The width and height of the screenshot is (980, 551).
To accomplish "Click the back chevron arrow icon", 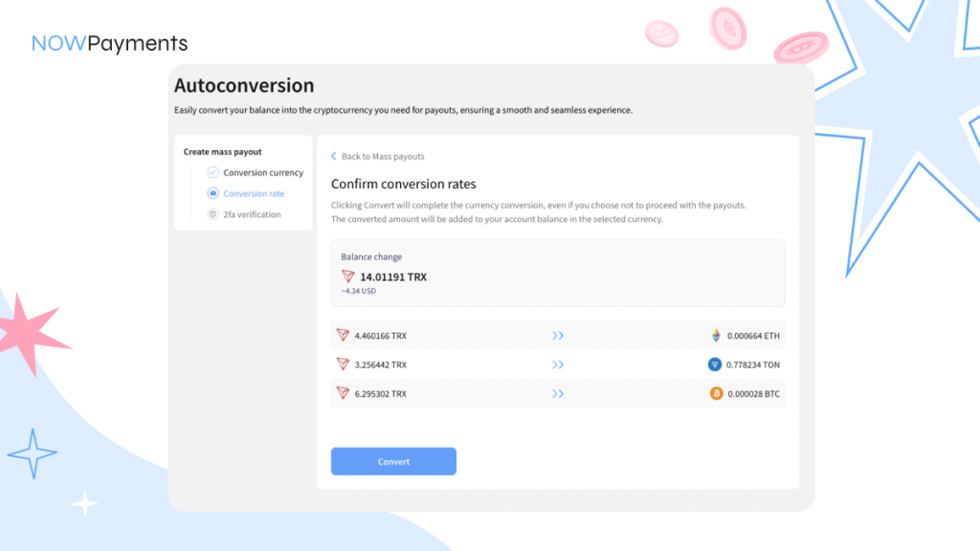I will pyautogui.click(x=334, y=156).
